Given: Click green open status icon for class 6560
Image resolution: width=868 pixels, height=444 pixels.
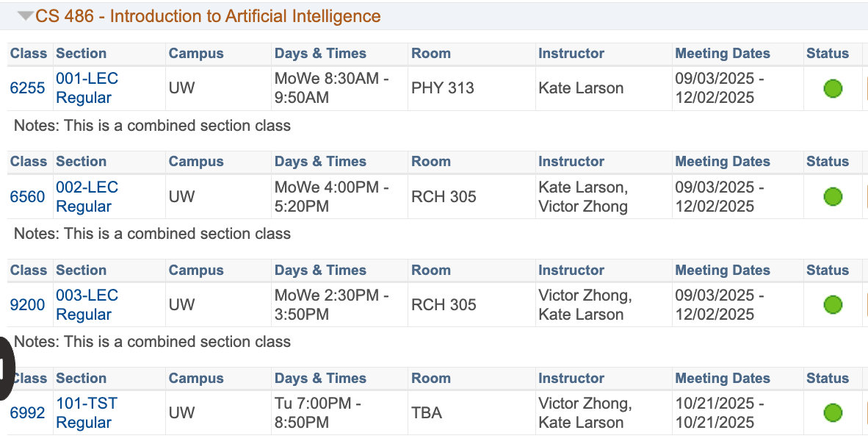Looking at the screenshot, I should click(x=833, y=196).
